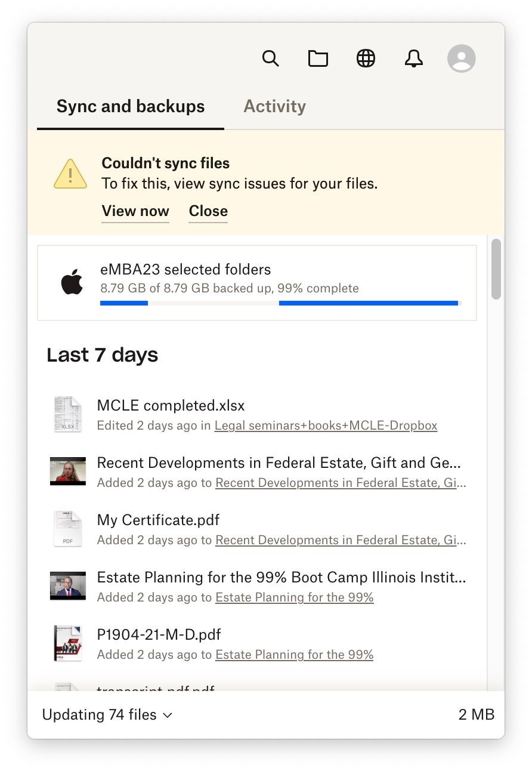Open Estate Planning for the 99% link under P1904-21-M-D.pdf
This screenshot has height=771, width=532.
tap(294, 655)
